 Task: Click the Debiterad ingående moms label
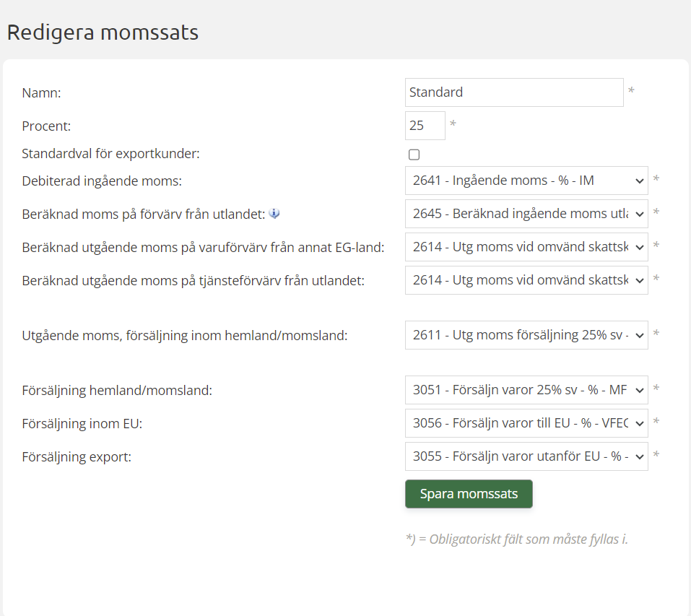[102, 181]
